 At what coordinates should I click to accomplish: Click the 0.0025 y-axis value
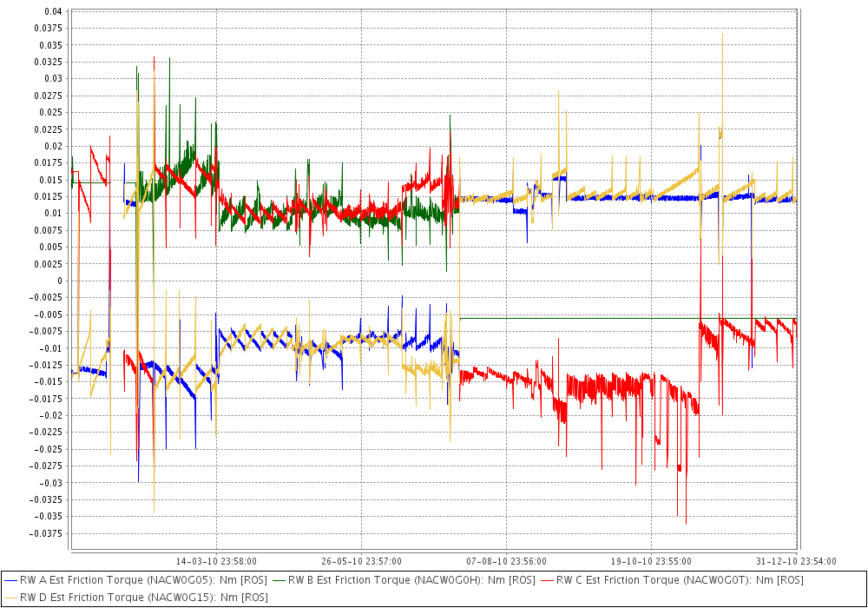click(x=49, y=264)
